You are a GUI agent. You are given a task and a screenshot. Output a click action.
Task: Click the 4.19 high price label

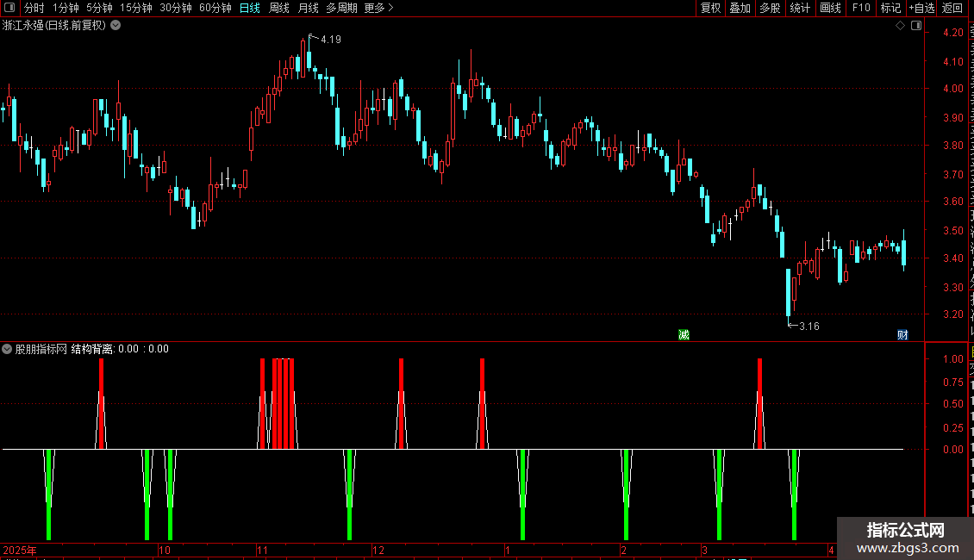330,40
